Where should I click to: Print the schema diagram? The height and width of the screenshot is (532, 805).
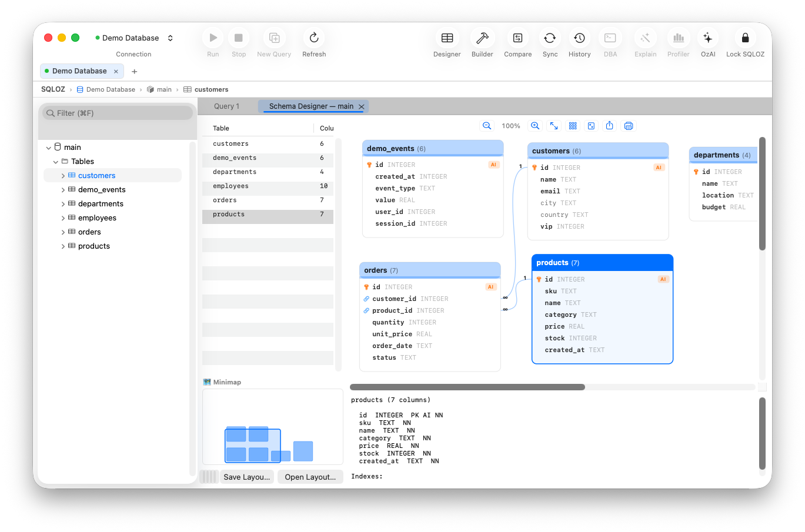629,126
